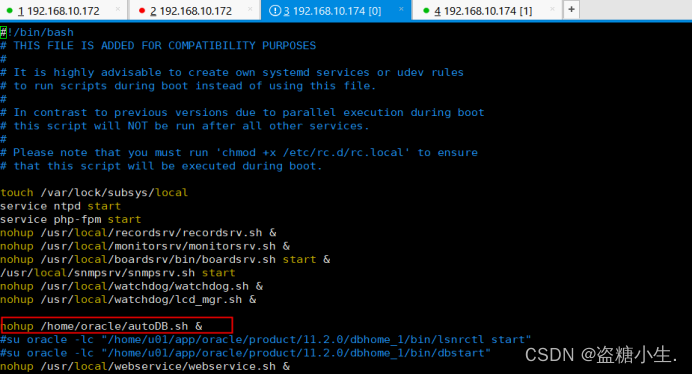
Task: Click the monitorsrv.sh nohup line
Action: point(145,246)
